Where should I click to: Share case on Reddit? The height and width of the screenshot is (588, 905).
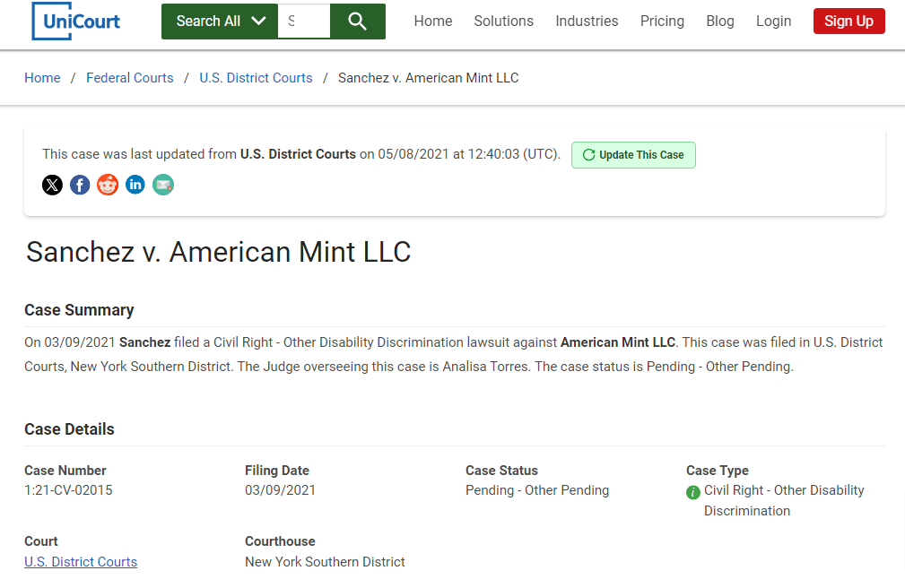click(108, 185)
